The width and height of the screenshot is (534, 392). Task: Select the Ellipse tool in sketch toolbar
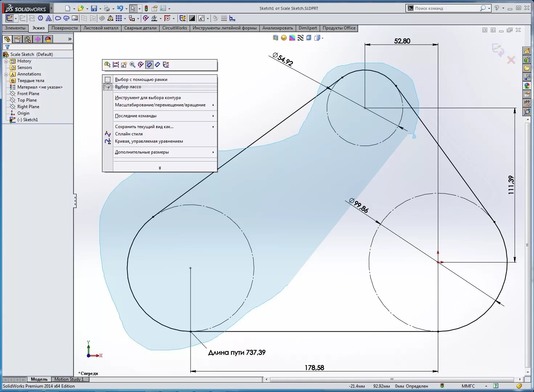pos(58,18)
